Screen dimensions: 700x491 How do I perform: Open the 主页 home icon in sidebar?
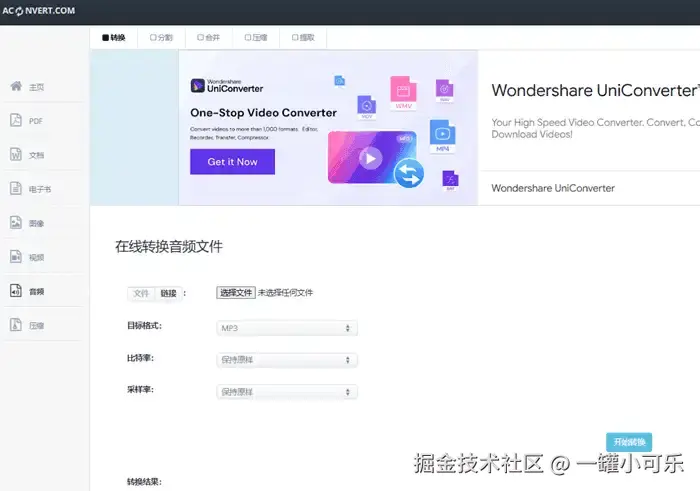16,86
